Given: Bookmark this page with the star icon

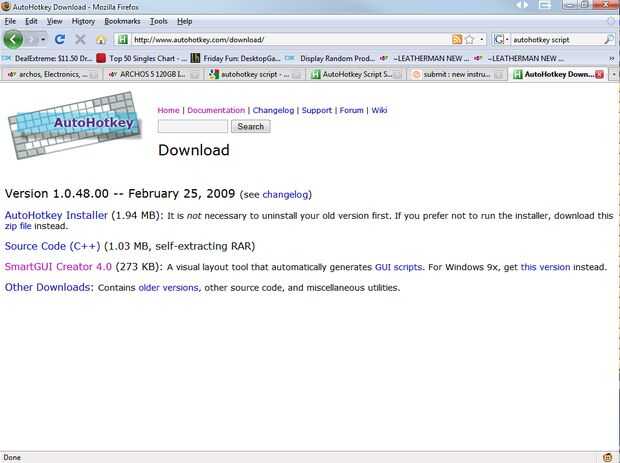Looking at the screenshot, I should click(x=469, y=39).
